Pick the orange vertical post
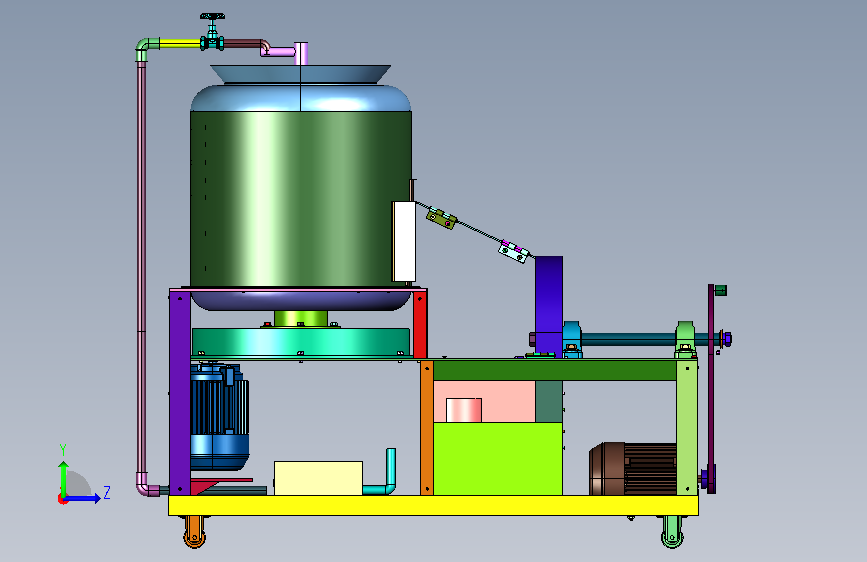Viewport: 867px width, 562px height. [427, 428]
